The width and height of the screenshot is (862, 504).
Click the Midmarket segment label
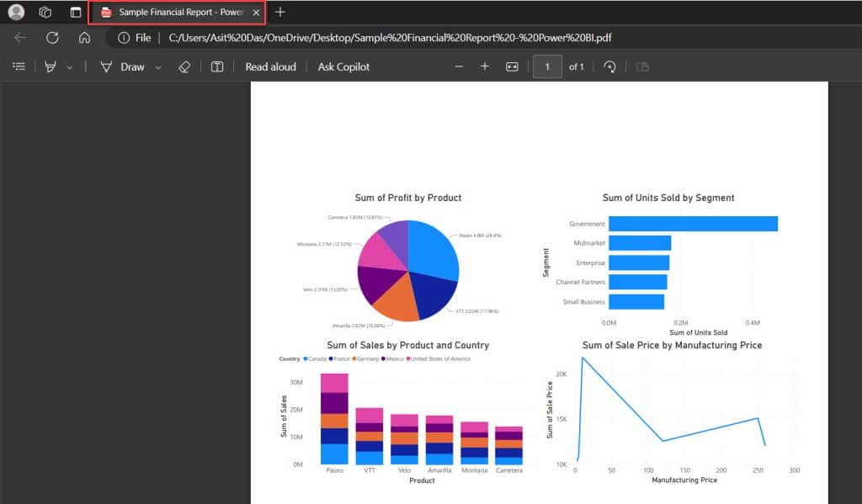[x=588, y=243]
